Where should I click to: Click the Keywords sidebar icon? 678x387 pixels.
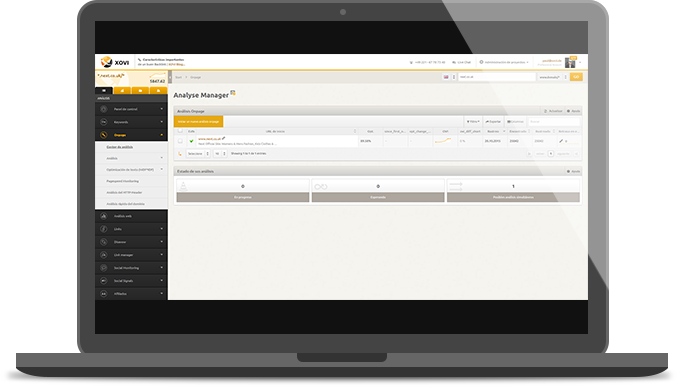click(x=104, y=122)
